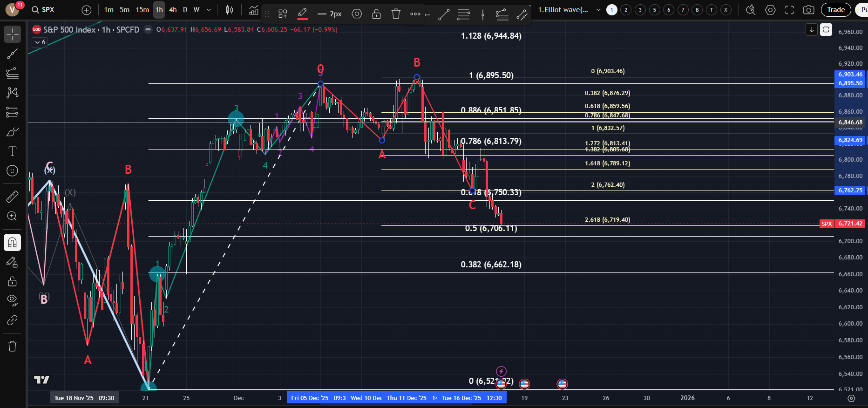868x408 pixels.
Task: Switch to the 15m timeframe
Action: coord(142,10)
